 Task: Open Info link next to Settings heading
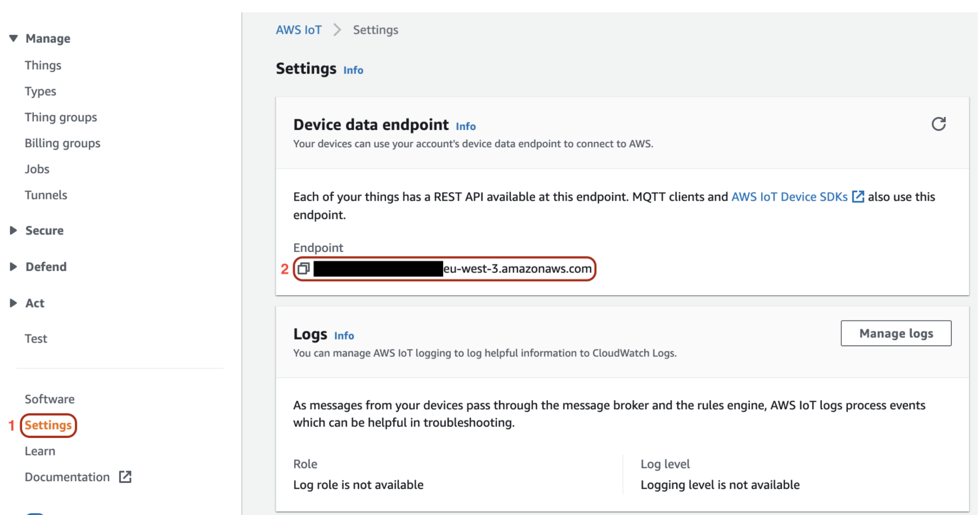point(353,70)
